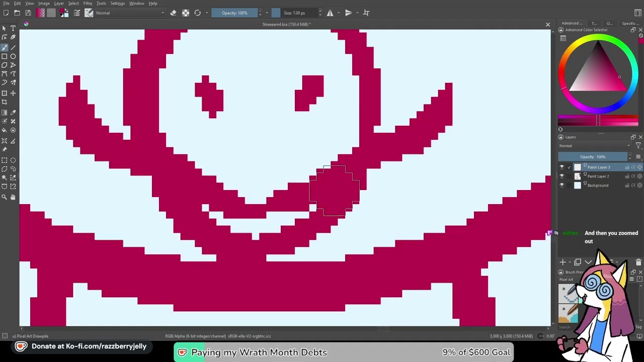Toggle horizontal mirror tool
Image resolution: width=644 pixels, height=362 pixels.
click(330, 13)
